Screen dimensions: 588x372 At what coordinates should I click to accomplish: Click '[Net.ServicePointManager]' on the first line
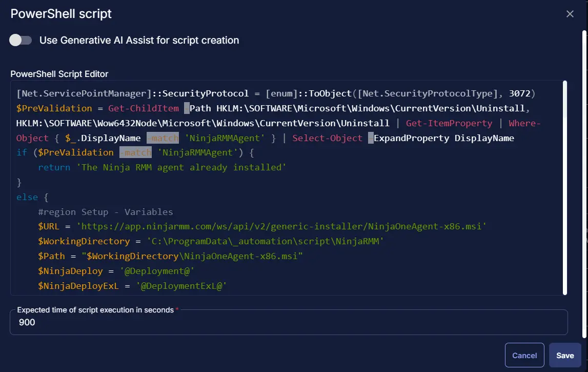(x=84, y=93)
